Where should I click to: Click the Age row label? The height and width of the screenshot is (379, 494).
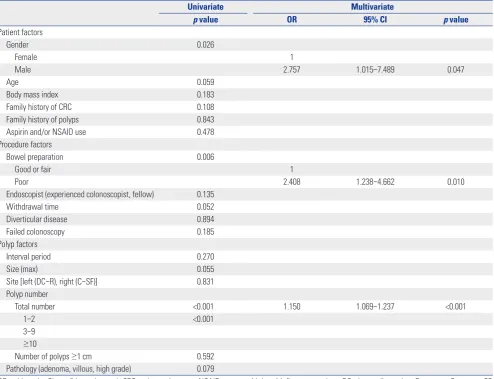(x=12, y=82)
